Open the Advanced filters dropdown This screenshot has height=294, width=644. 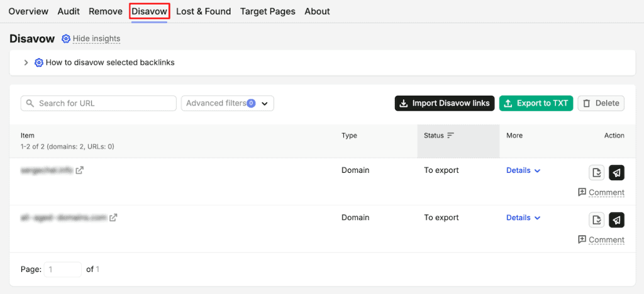coord(228,103)
